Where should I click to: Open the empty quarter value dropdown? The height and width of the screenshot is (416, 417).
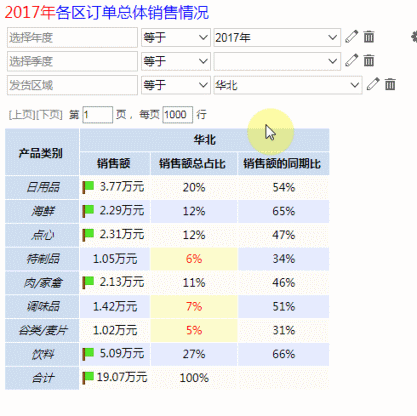(x=277, y=61)
